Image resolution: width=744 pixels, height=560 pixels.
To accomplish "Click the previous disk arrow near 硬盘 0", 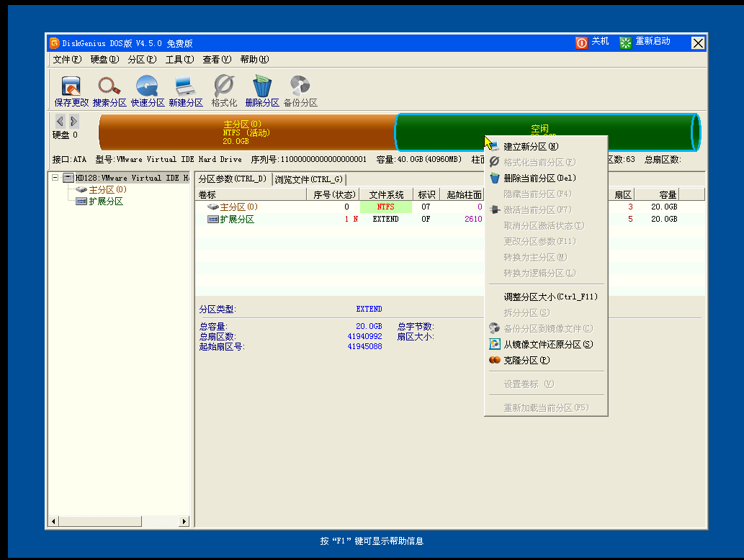I will tap(59, 121).
